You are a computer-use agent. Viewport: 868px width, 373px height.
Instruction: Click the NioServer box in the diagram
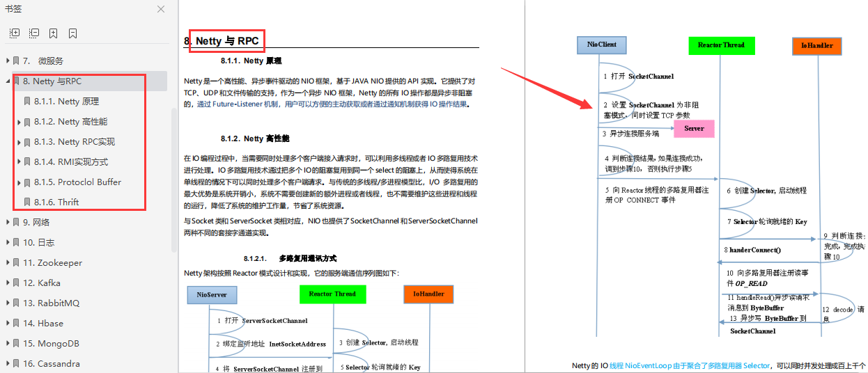(212, 294)
